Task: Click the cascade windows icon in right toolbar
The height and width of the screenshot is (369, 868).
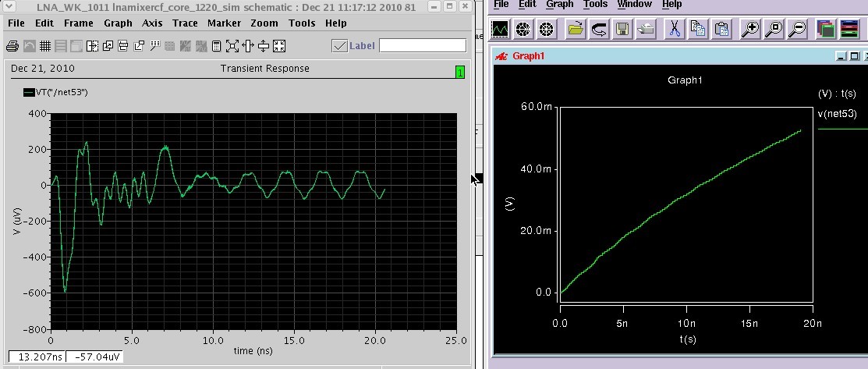Action: coord(826,29)
